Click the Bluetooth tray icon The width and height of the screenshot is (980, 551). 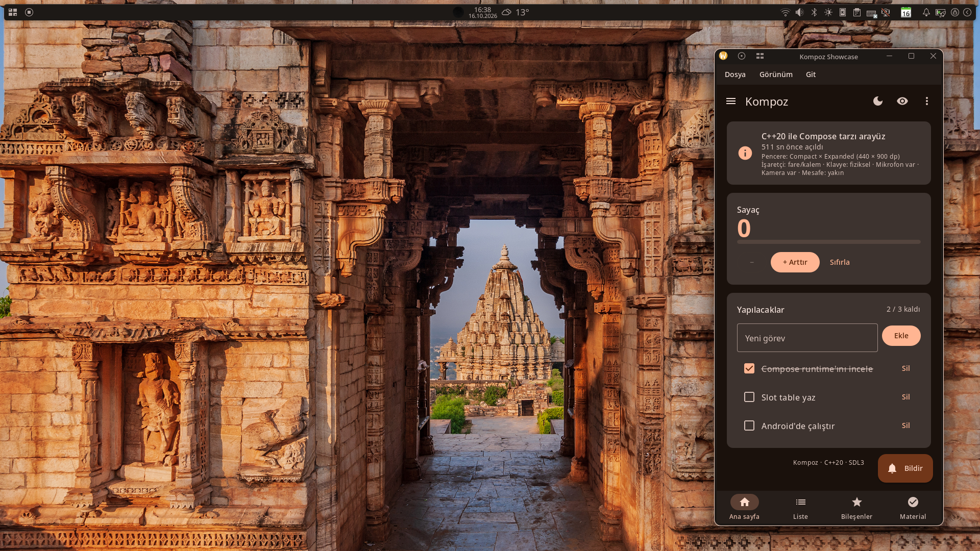(x=814, y=12)
